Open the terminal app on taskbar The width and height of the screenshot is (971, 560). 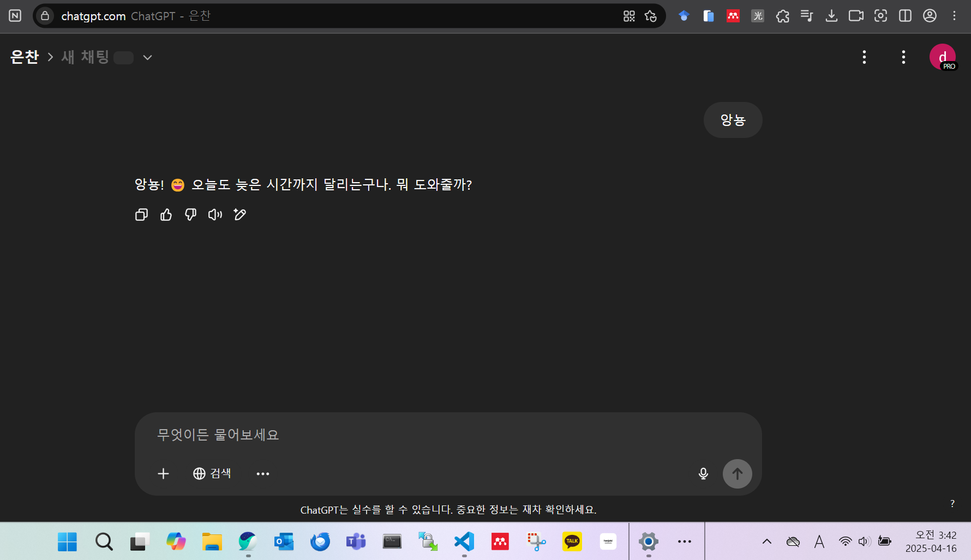pyautogui.click(x=392, y=541)
